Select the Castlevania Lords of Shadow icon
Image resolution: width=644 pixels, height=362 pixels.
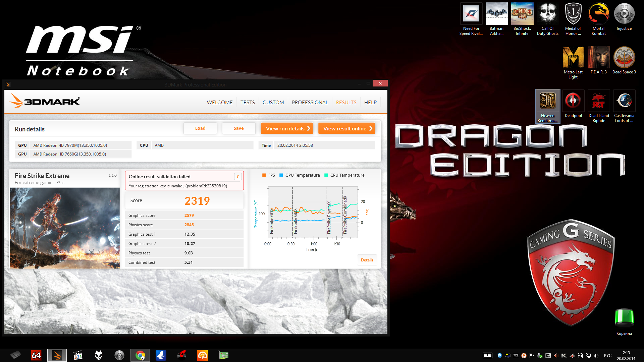click(624, 106)
